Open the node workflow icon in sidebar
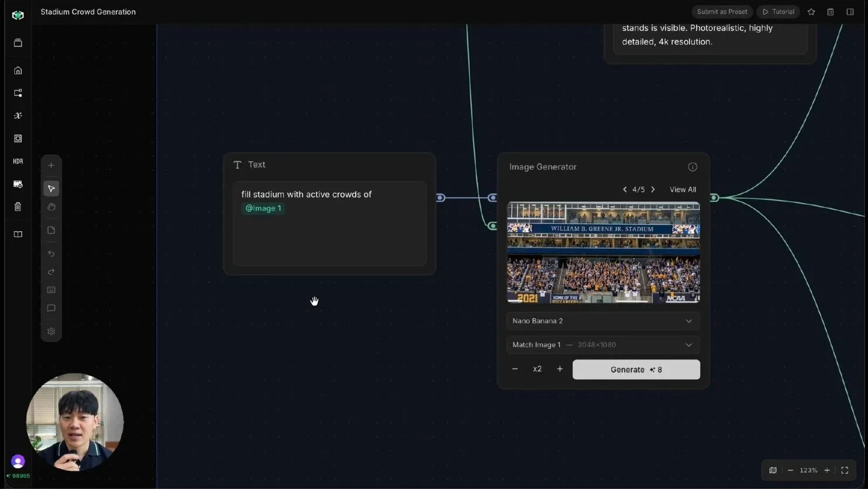 coord(18,93)
